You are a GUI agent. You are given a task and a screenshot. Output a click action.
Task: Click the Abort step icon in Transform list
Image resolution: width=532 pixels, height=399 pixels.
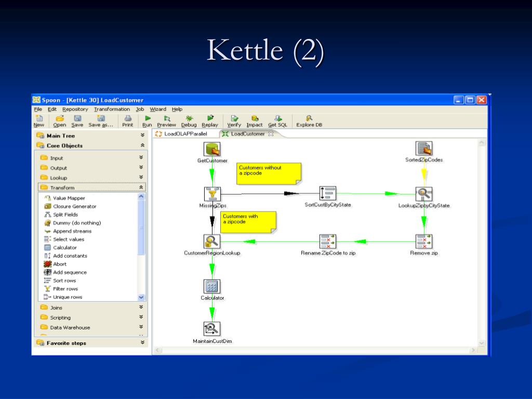[x=48, y=264]
